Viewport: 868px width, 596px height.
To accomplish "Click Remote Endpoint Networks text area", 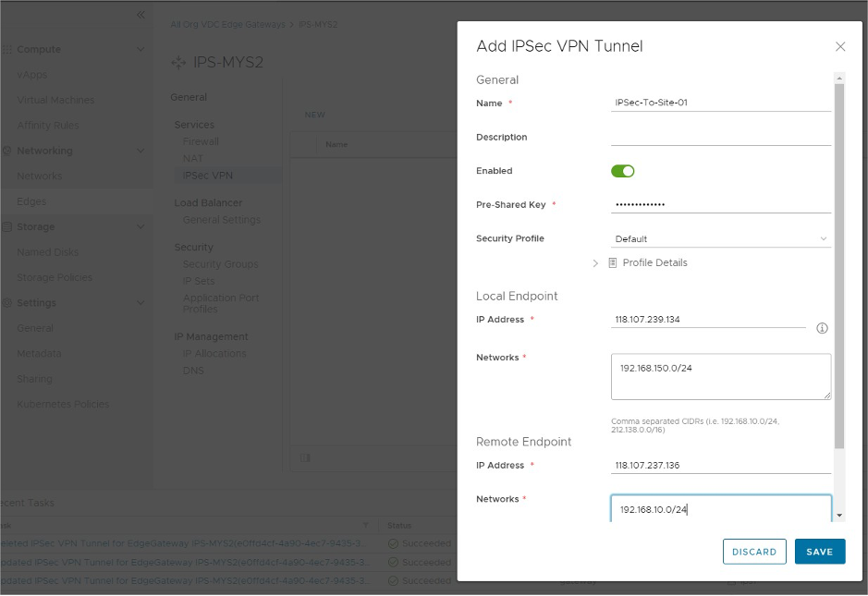I will click(721, 508).
